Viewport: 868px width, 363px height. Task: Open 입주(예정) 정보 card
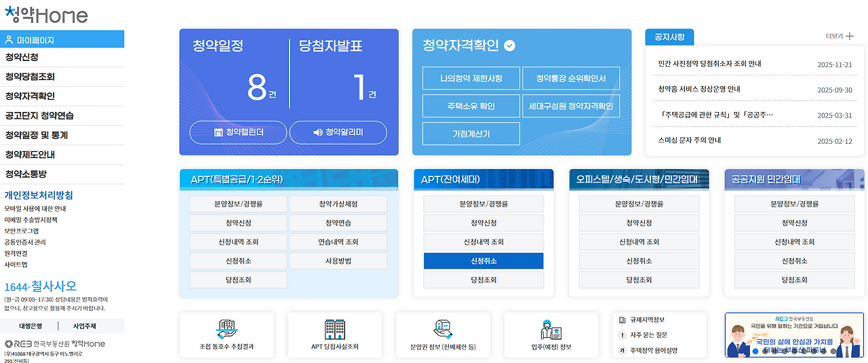point(551,335)
